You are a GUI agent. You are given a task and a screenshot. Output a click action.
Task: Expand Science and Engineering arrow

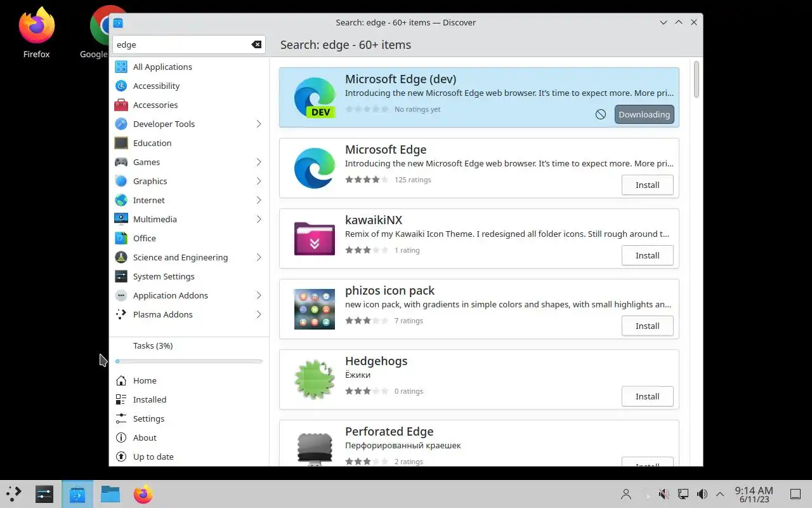click(x=259, y=257)
